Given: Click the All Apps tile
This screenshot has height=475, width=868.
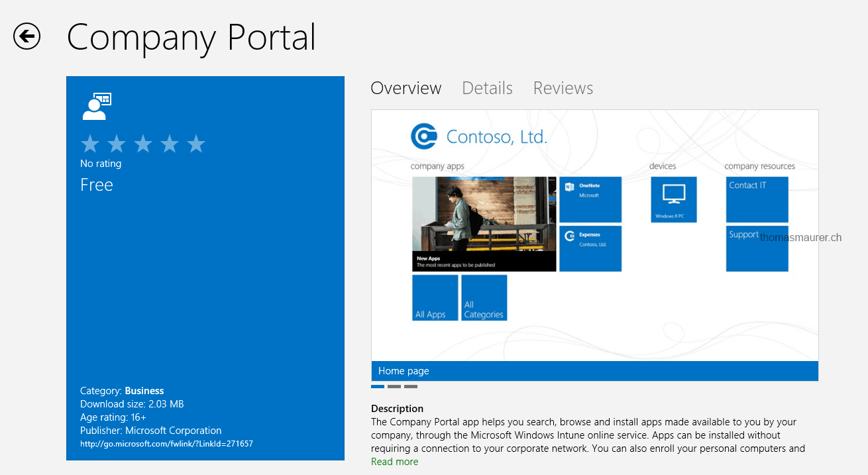Looking at the screenshot, I should coord(435,297).
